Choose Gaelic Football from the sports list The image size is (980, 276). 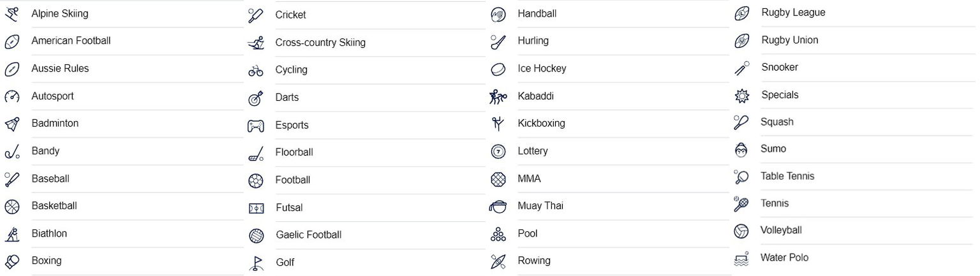(308, 235)
